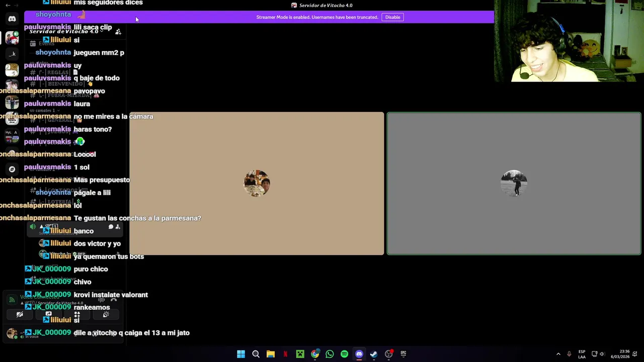Viewport: 644px width, 362px height.
Task: Disconnect from voice with the hang-up icon
Action: [114, 300]
